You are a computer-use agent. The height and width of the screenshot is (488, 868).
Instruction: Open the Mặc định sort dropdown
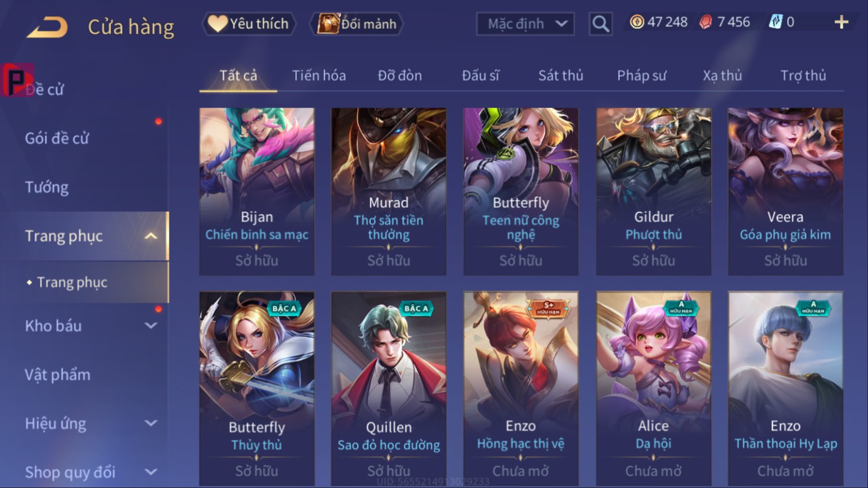pyautogui.click(x=525, y=24)
